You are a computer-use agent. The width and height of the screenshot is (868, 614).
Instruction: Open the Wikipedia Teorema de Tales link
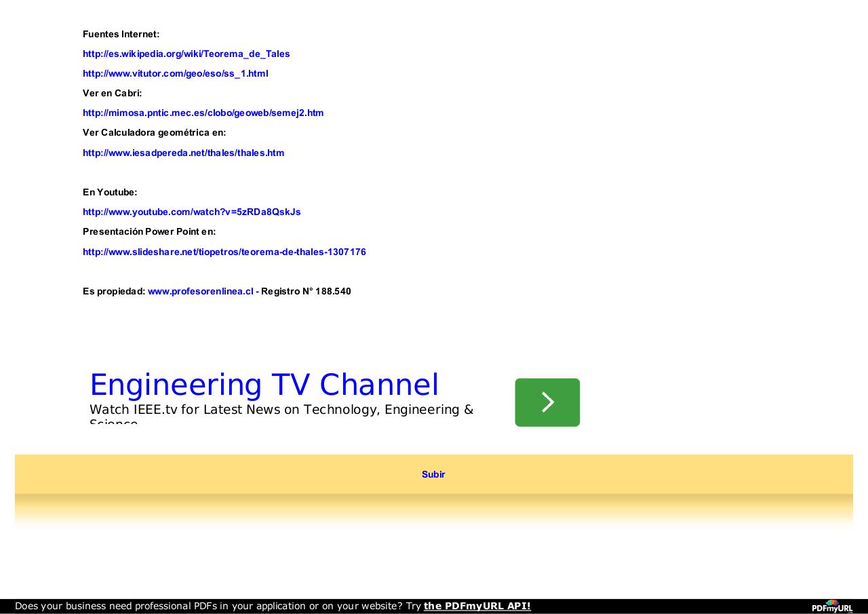point(186,54)
